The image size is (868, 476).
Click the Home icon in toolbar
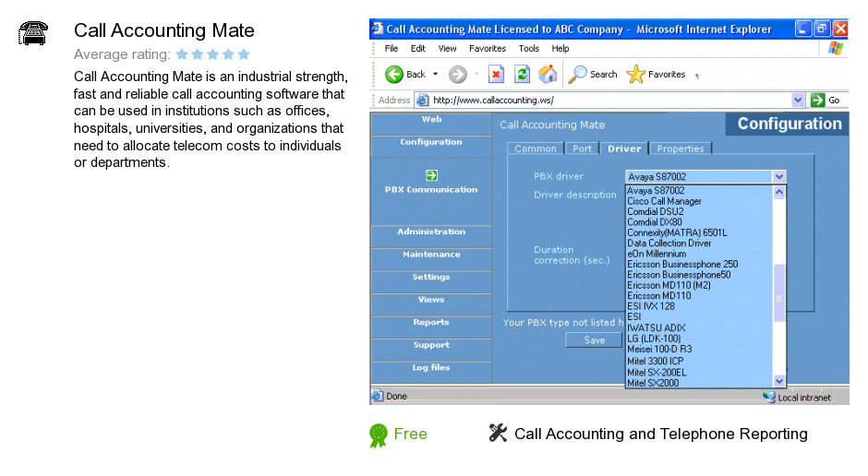click(x=548, y=74)
